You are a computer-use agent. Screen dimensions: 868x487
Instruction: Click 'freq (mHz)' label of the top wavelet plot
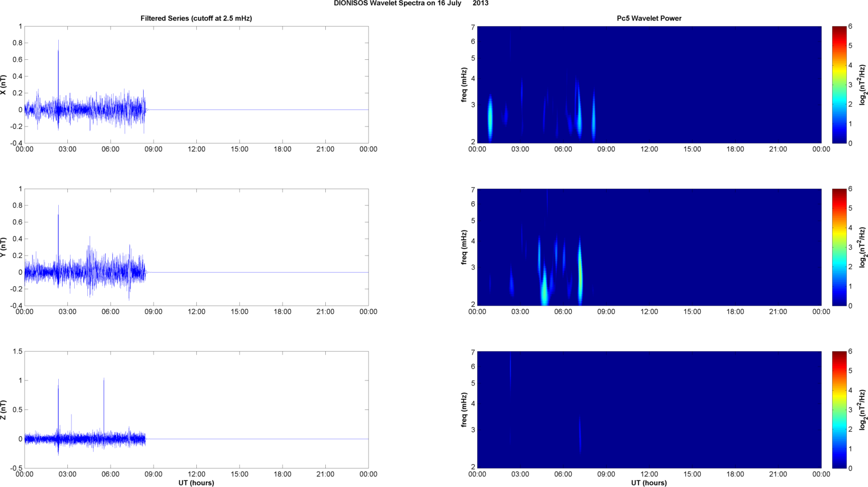pyautogui.click(x=464, y=85)
